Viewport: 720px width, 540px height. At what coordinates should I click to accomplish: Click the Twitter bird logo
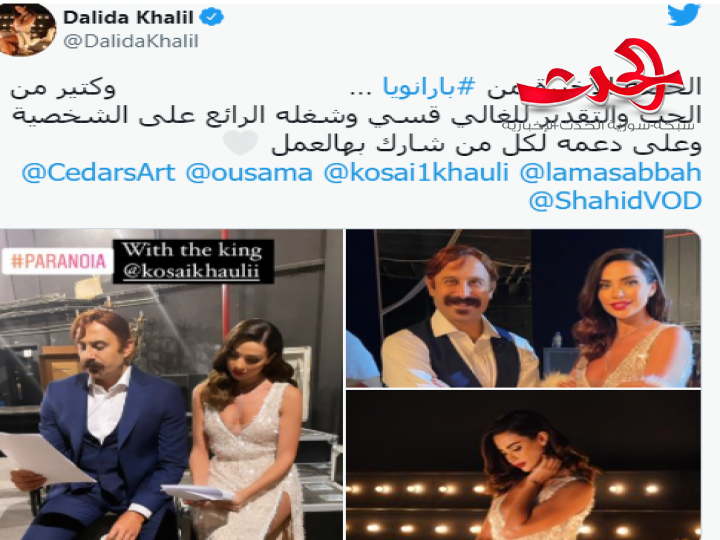coord(683,15)
